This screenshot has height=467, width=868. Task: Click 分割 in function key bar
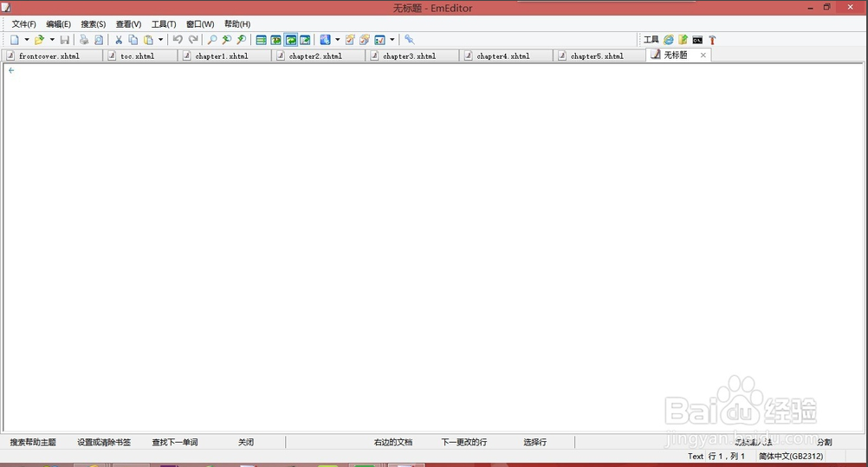[x=825, y=442]
